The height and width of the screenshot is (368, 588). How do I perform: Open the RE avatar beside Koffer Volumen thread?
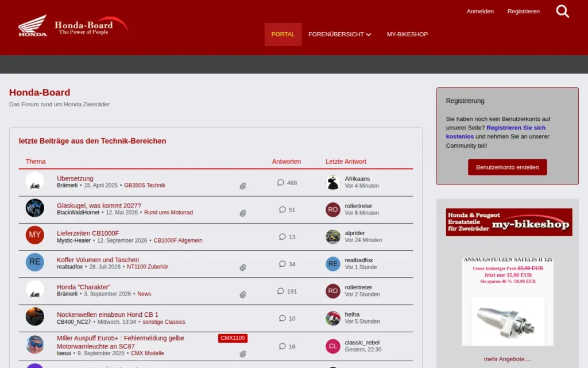click(x=35, y=262)
